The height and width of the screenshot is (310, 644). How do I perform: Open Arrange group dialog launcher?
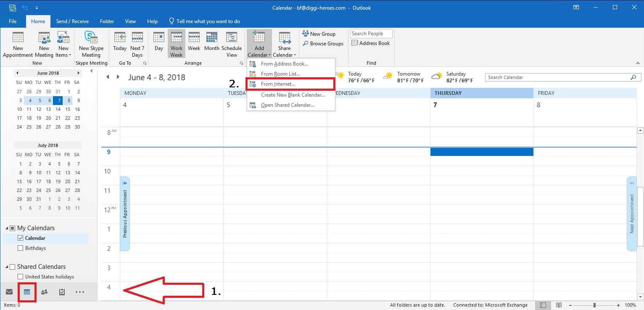click(241, 63)
